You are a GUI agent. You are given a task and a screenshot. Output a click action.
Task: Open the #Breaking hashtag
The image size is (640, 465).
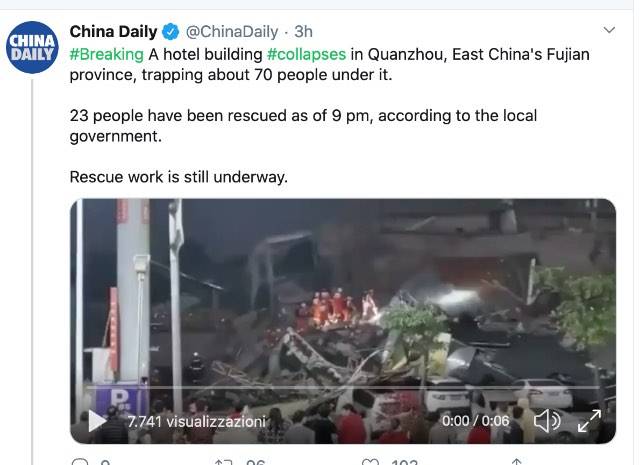point(107,54)
